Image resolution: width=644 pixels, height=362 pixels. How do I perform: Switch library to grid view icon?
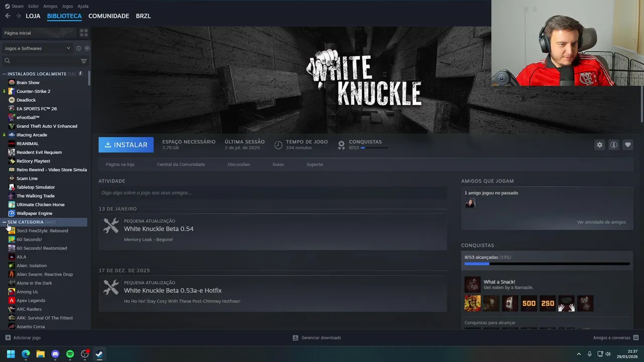tap(84, 33)
